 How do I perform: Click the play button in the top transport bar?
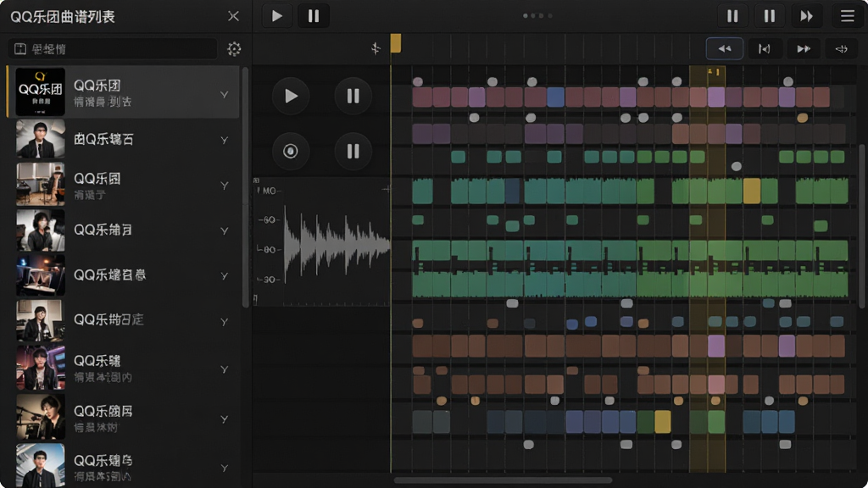277,16
